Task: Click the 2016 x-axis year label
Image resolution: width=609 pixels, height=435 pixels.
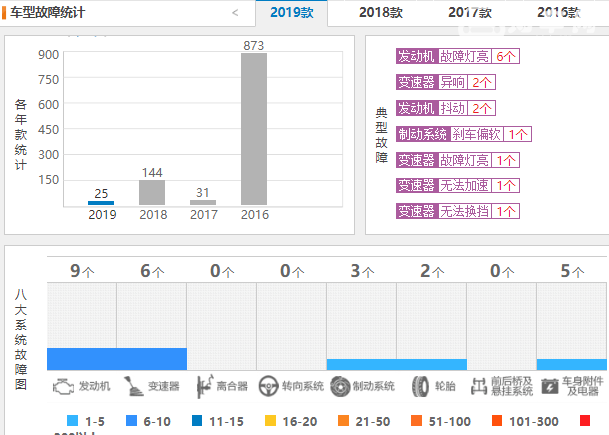Action: pos(255,214)
